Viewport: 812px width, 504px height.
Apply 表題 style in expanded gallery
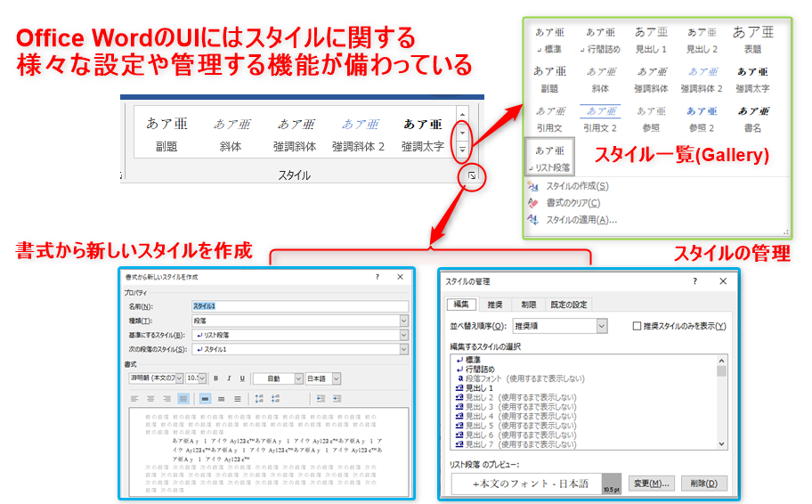click(x=752, y=40)
